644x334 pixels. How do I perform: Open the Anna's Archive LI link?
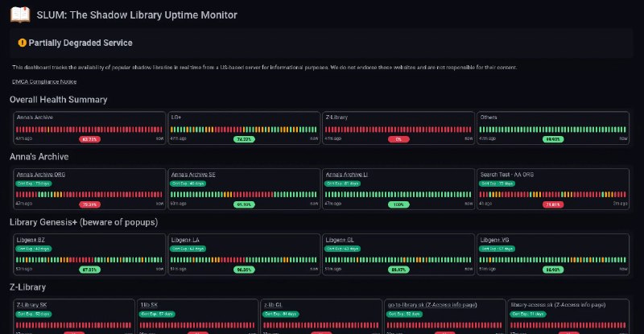coord(347,175)
